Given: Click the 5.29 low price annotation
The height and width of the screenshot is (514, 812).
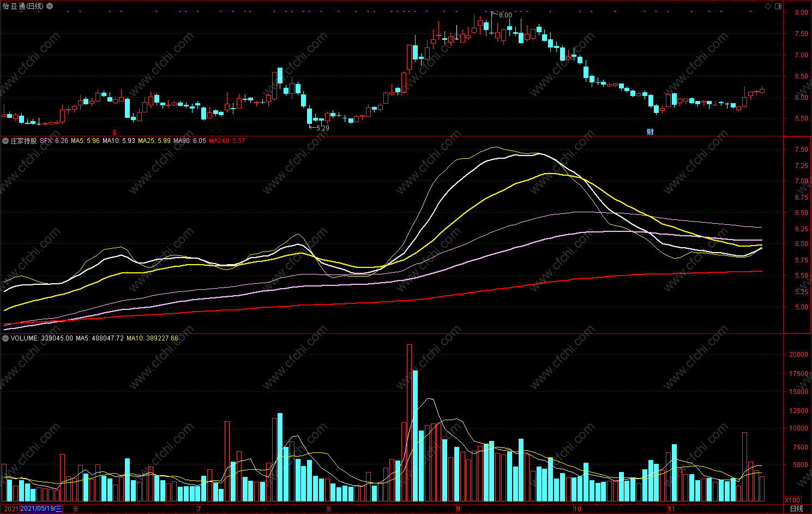Looking at the screenshot, I should [322, 128].
